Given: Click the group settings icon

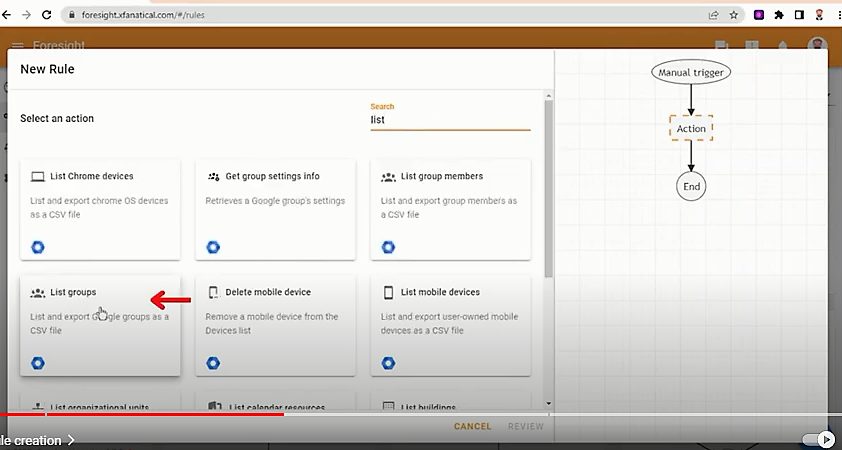Looking at the screenshot, I should pyautogui.click(x=214, y=177).
